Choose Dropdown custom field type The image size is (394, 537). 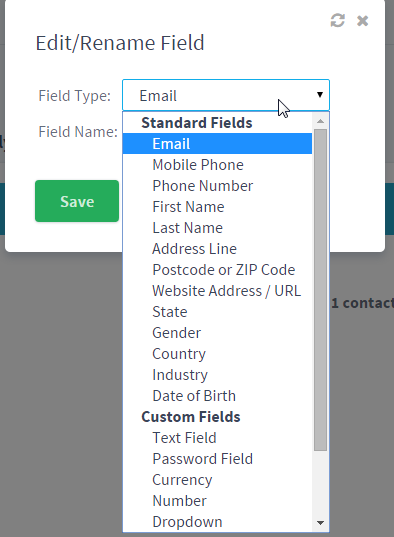point(217,522)
